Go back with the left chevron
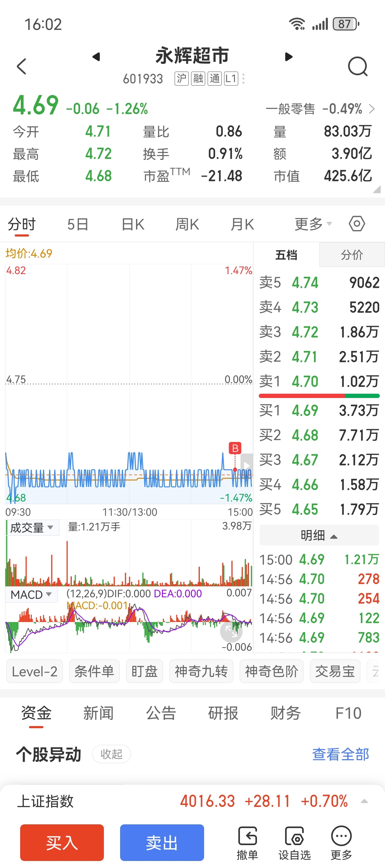This screenshot has height=868, width=385. click(x=22, y=66)
